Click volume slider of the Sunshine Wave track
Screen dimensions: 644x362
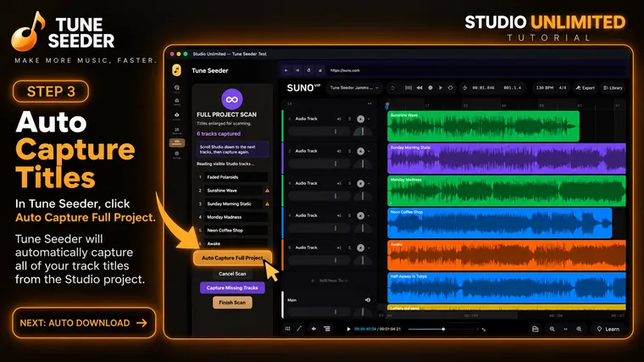pos(319,131)
